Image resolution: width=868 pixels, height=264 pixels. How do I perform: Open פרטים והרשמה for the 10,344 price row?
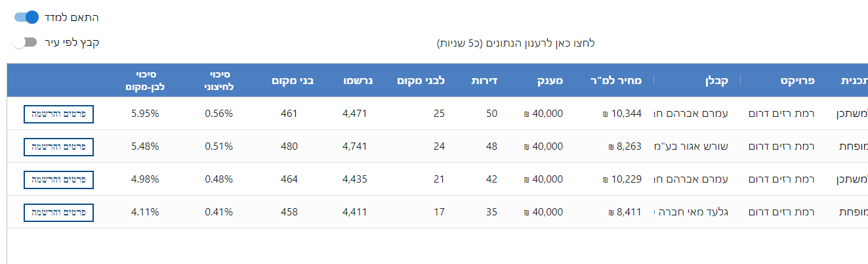pos(58,114)
